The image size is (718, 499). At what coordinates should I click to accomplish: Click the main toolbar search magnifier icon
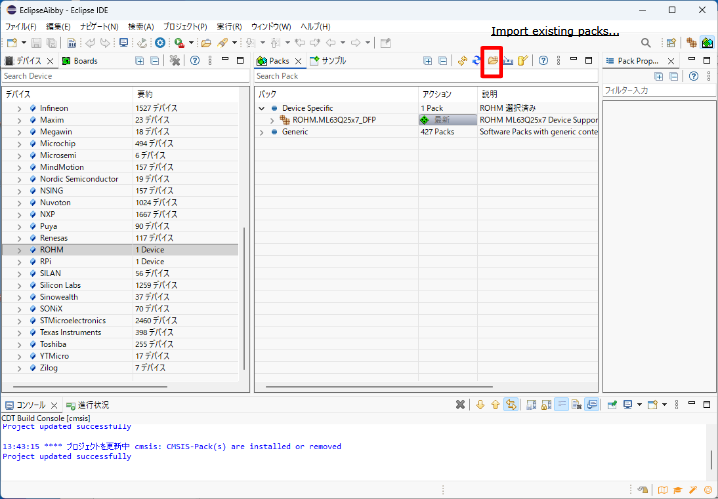coord(646,43)
